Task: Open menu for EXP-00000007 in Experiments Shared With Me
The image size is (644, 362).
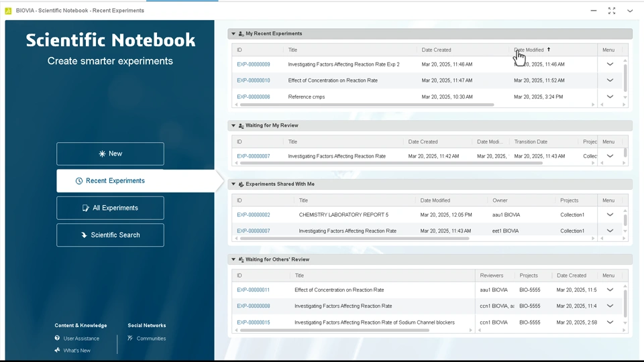Action: click(x=610, y=231)
